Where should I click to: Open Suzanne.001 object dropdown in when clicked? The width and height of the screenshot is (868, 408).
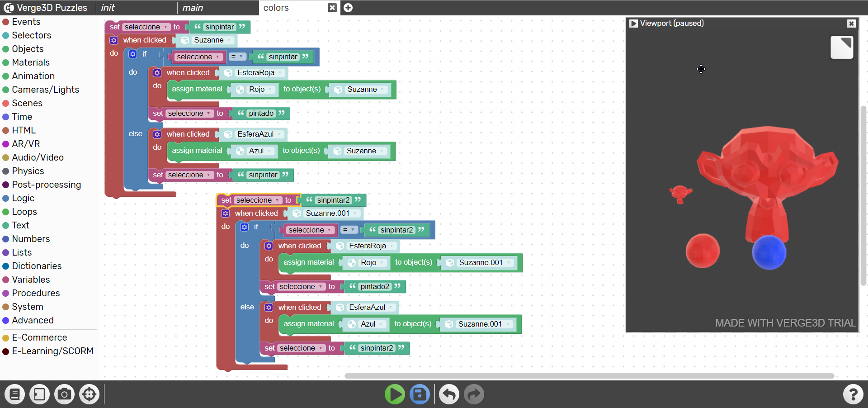(x=332, y=213)
